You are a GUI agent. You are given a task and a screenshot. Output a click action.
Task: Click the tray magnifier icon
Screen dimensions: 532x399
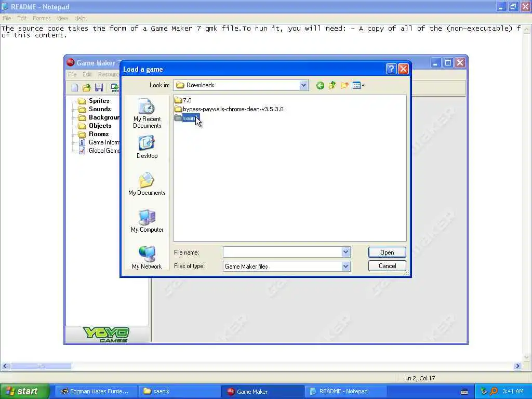[494, 391]
